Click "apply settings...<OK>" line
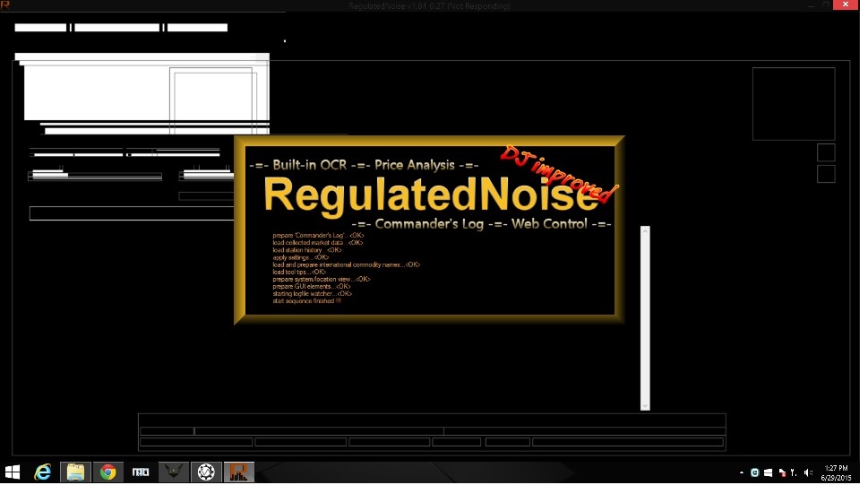The width and height of the screenshot is (868, 485). (301, 257)
